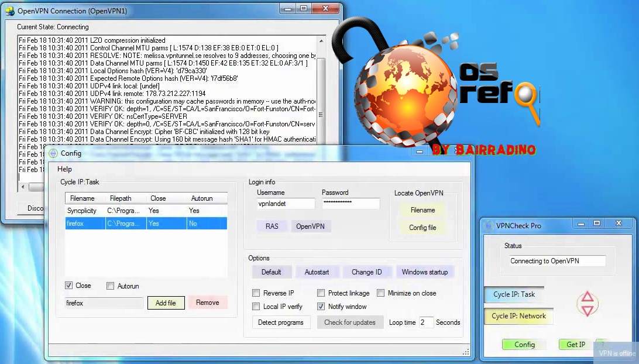The height and width of the screenshot is (364, 639).
Task: Click the firefox filename text field
Action: coord(104,303)
